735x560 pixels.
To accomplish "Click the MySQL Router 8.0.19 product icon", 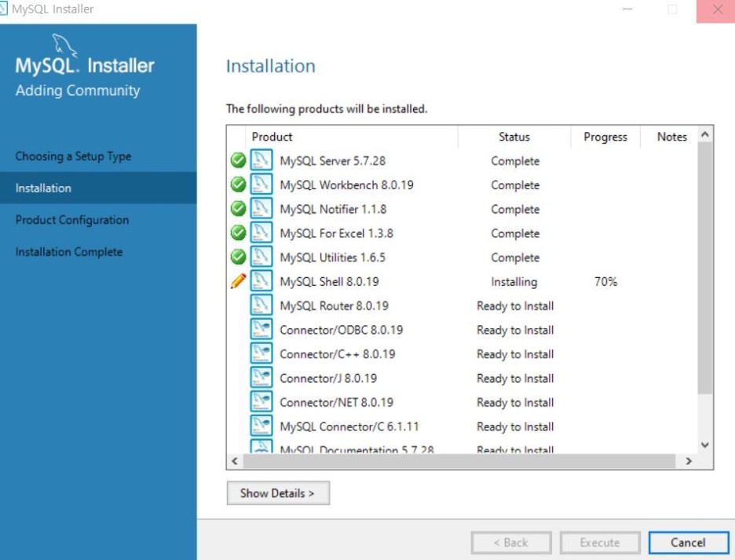I will 261,305.
